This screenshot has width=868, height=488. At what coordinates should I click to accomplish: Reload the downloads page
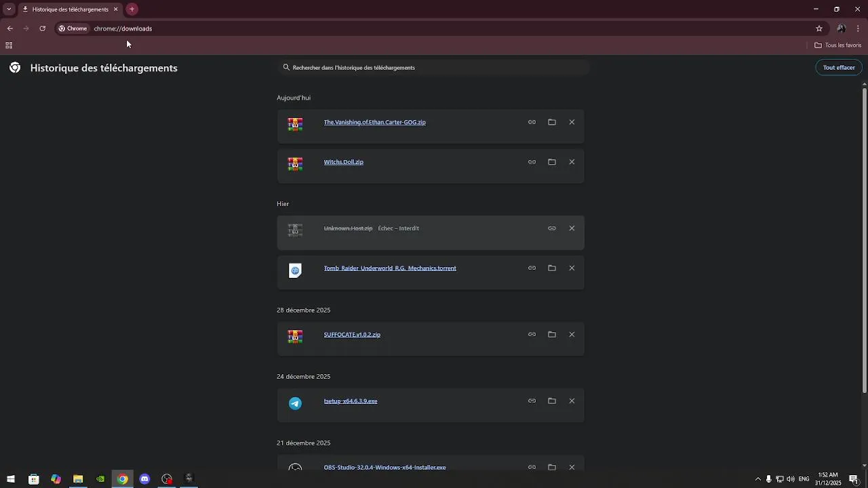click(42, 28)
